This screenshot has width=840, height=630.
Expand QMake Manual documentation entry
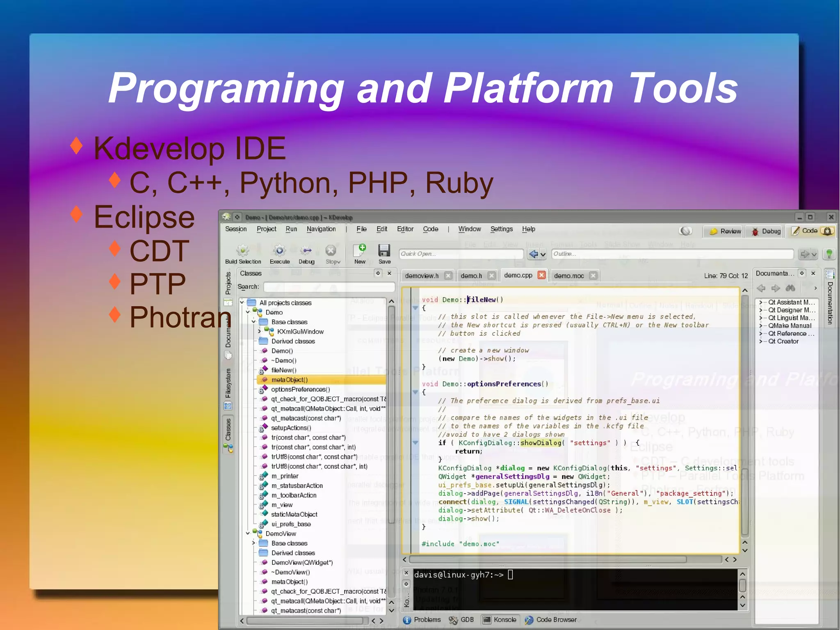(x=761, y=326)
